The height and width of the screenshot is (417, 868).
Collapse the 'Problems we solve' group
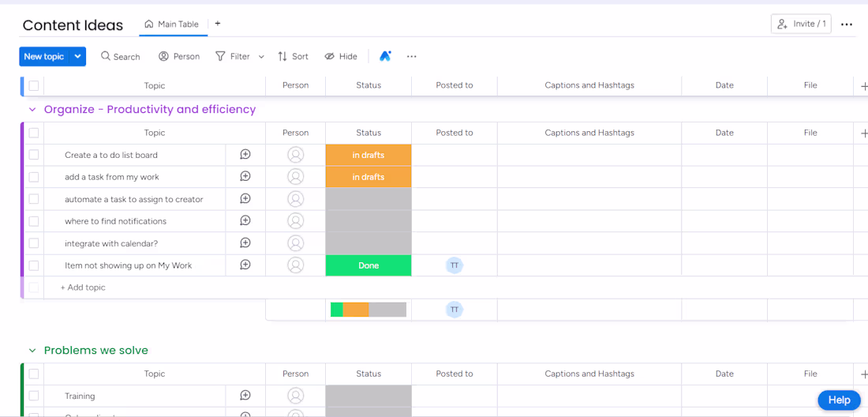click(32, 351)
